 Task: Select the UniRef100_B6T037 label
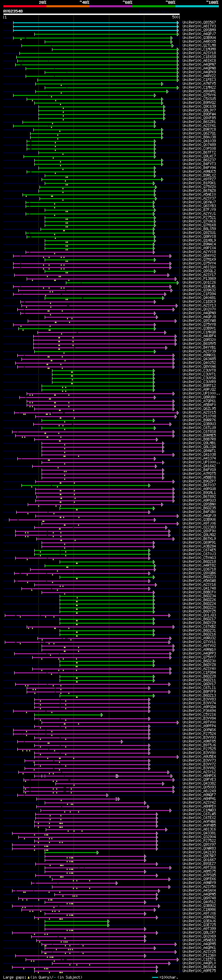(199, 485)
